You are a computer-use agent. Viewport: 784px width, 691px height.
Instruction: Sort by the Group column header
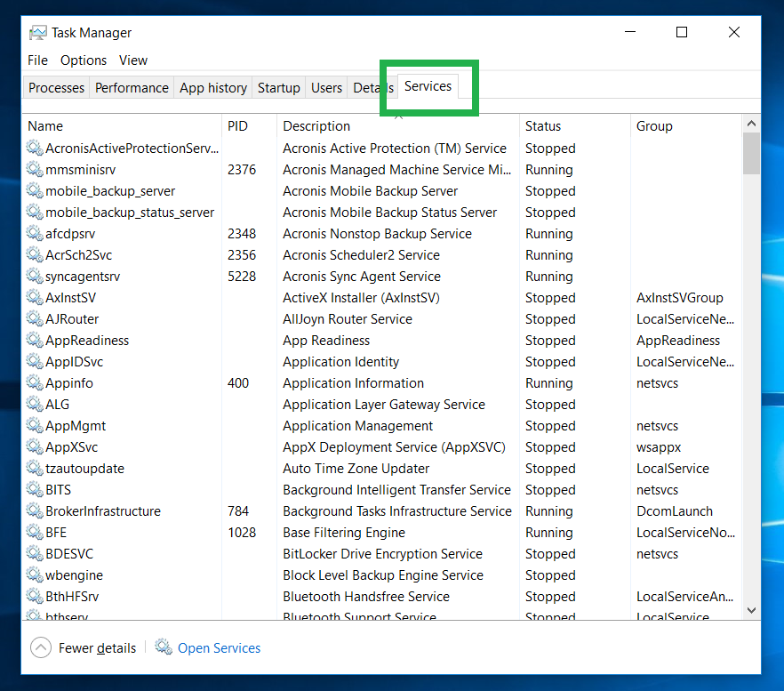[x=686, y=126]
